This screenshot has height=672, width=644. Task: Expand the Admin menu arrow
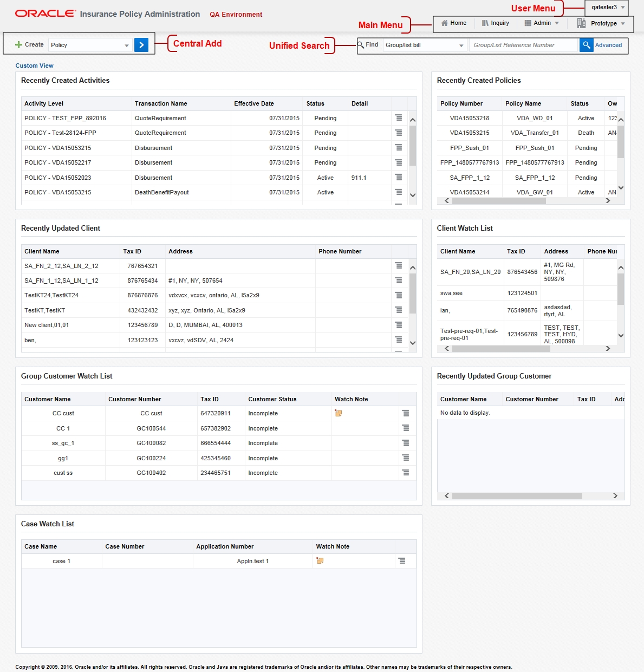click(557, 23)
